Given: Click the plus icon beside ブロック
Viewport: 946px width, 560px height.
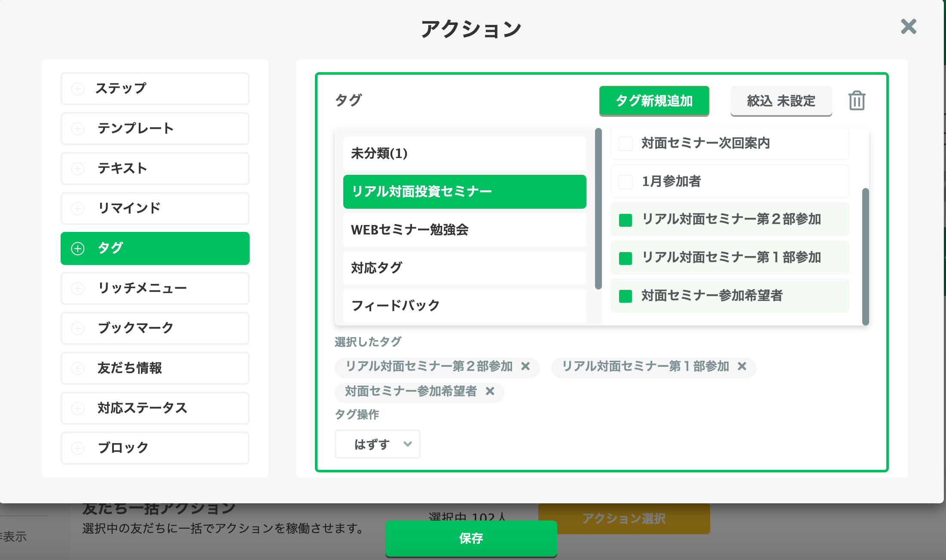Looking at the screenshot, I should (x=78, y=448).
